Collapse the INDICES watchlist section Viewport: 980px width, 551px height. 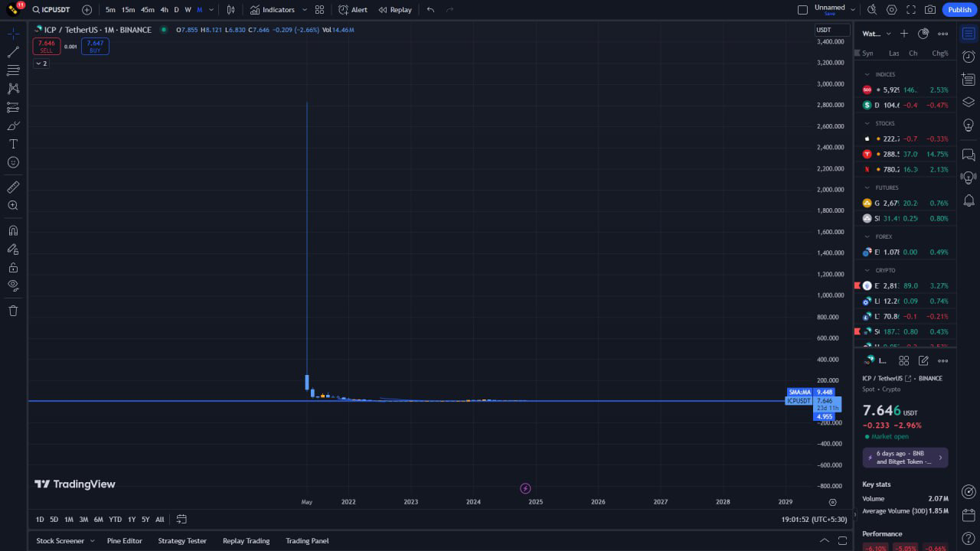[x=867, y=74]
